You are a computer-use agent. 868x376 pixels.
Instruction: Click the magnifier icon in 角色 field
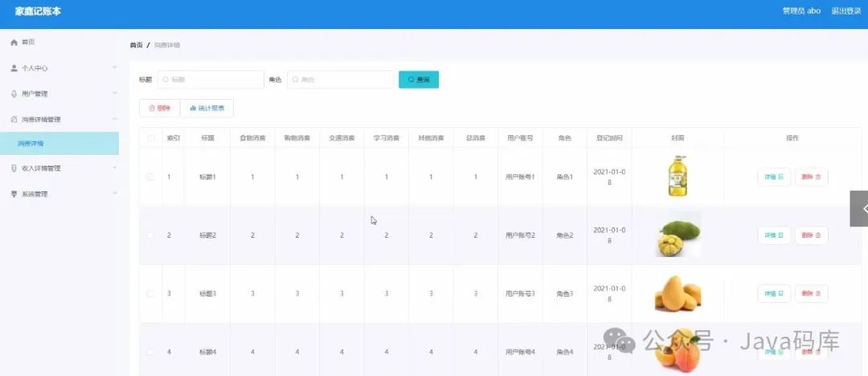click(295, 80)
